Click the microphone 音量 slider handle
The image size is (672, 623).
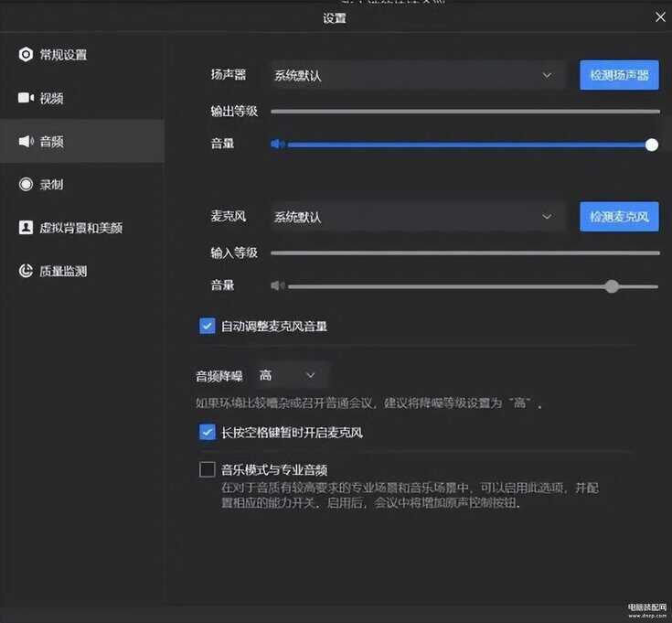click(x=612, y=286)
